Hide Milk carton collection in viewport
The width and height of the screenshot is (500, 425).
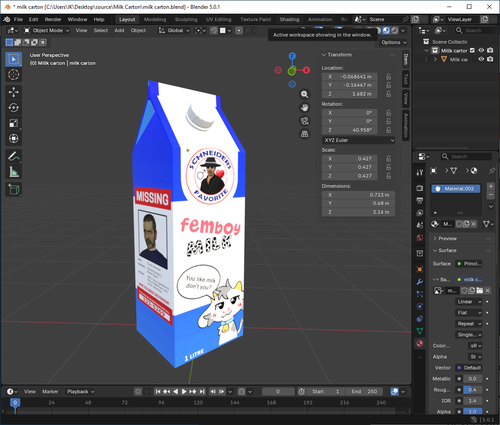coord(481,50)
